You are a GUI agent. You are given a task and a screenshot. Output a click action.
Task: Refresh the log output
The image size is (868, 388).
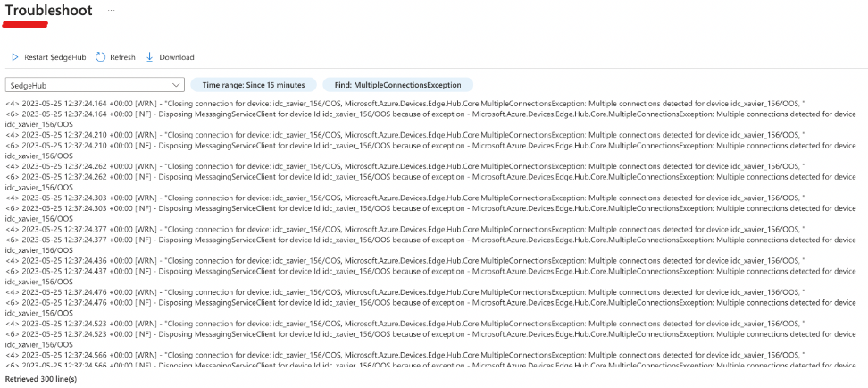(x=115, y=57)
